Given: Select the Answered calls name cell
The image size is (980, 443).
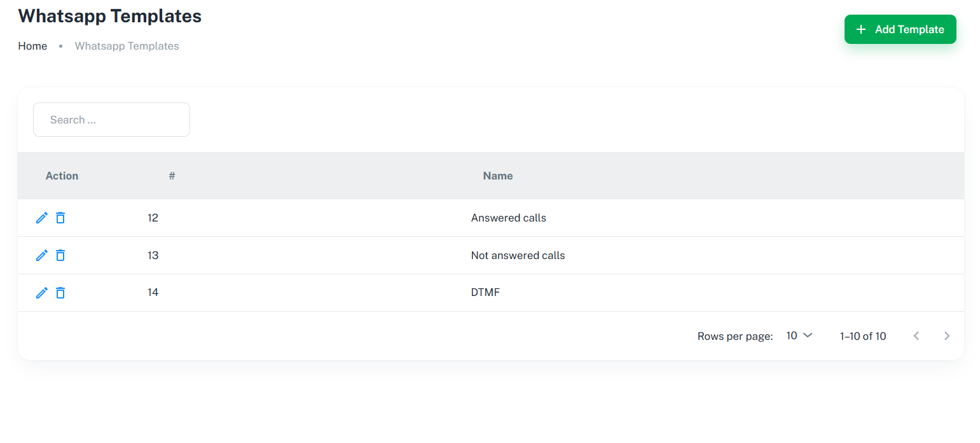Looking at the screenshot, I should pos(508,218).
